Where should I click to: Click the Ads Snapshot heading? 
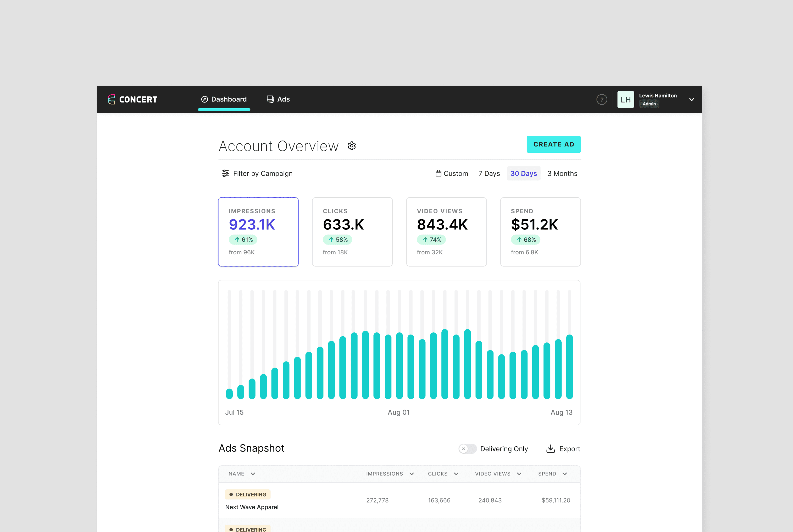point(252,448)
